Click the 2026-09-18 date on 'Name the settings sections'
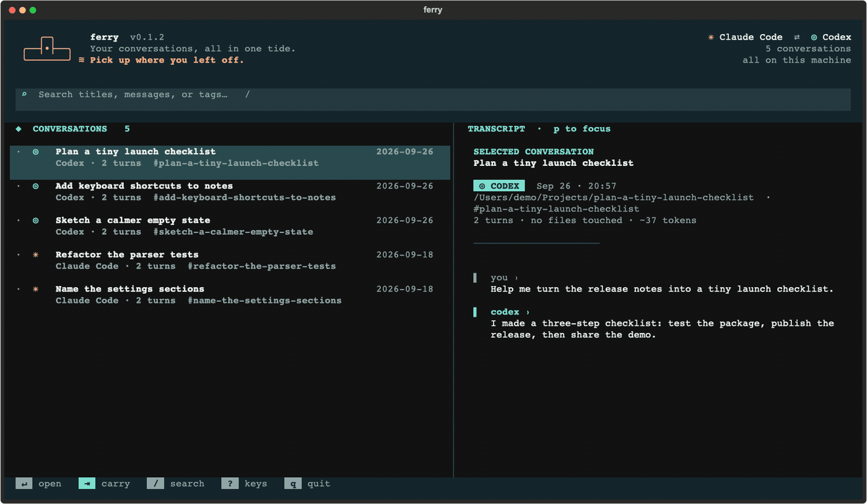 (405, 289)
